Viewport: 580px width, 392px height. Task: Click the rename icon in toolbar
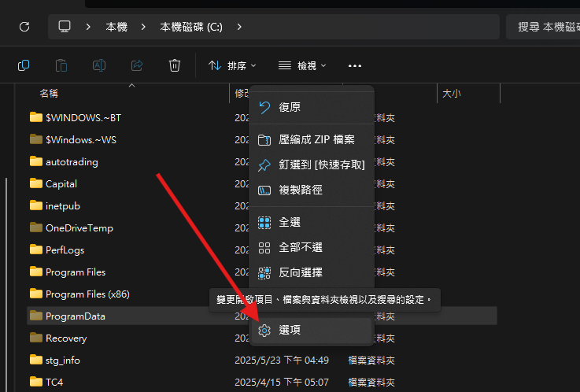pos(99,65)
